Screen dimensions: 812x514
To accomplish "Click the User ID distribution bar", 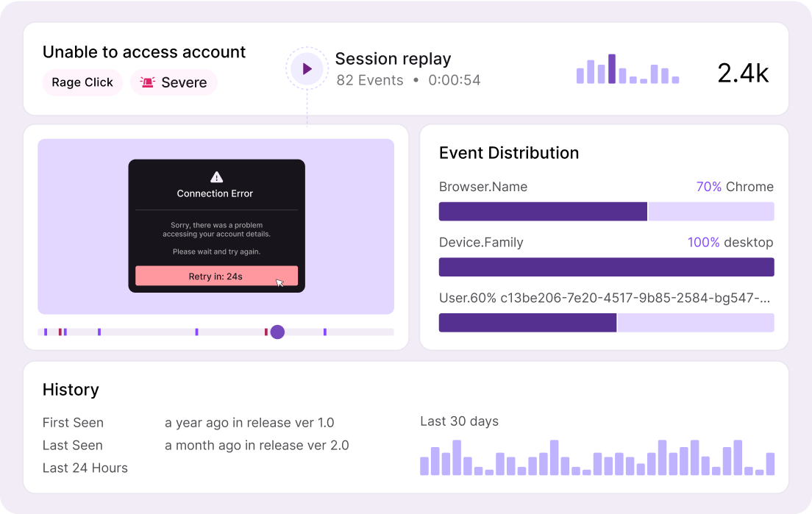I will [606, 323].
